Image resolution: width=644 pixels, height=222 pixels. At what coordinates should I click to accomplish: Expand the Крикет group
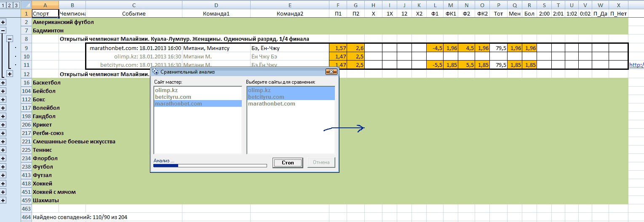[x=3, y=124]
